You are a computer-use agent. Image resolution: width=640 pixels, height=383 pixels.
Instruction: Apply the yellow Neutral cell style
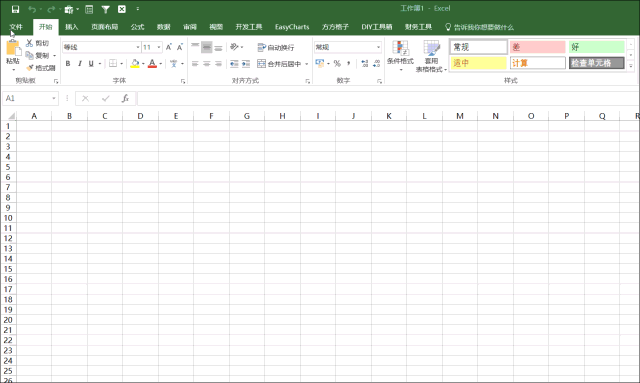(x=478, y=63)
